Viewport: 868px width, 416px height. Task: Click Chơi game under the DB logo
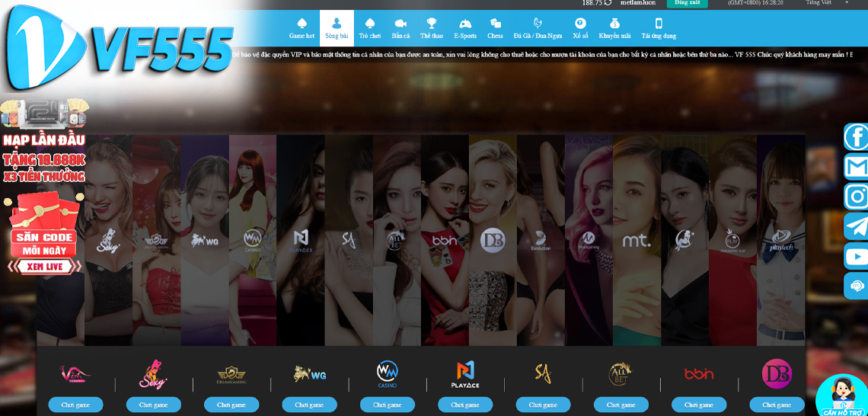coord(777,405)
